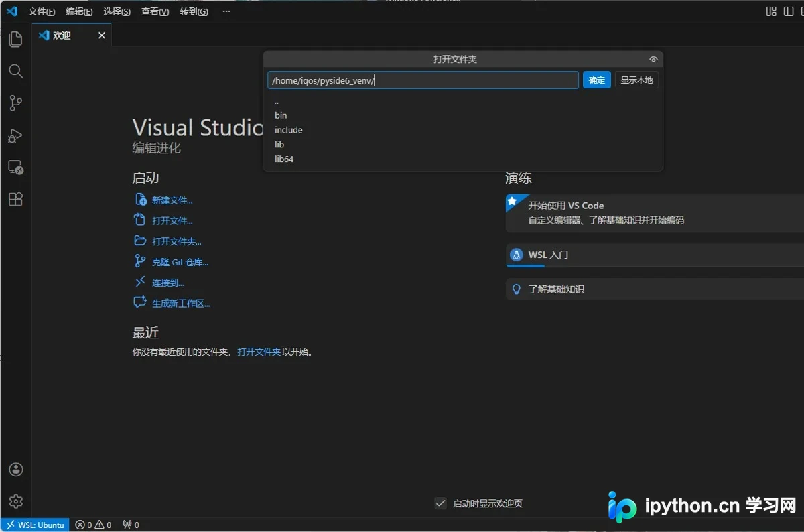Click the forwarded ports status item
Screen dimensions: 804x532
[131, 525]
